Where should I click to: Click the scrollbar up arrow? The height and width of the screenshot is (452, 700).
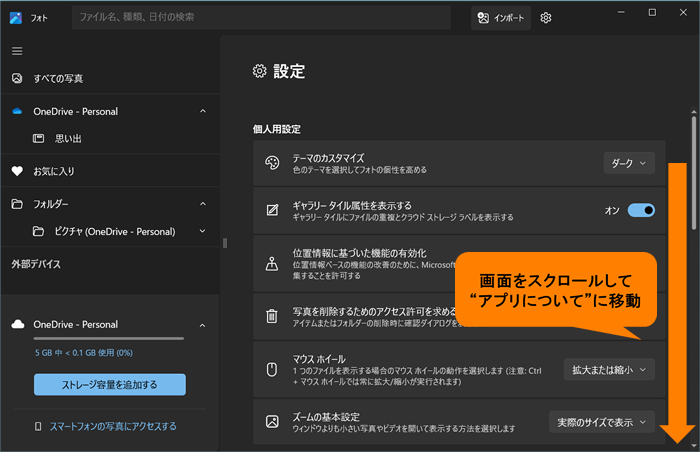coord(694,112)
